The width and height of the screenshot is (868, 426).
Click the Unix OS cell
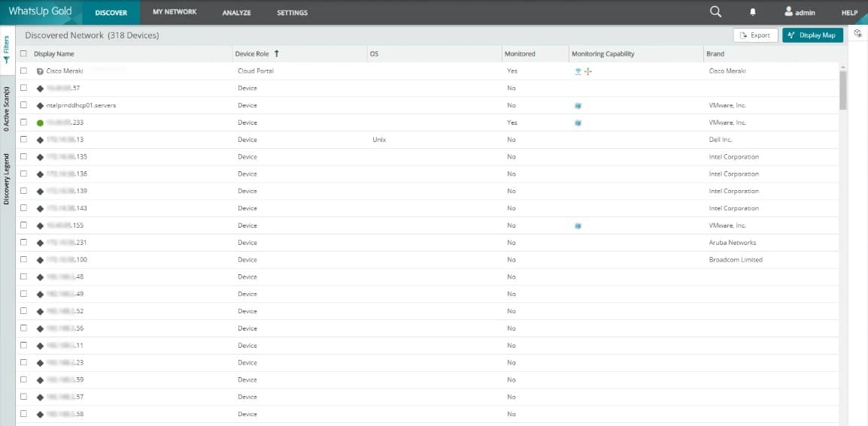[x=379, y=140]
